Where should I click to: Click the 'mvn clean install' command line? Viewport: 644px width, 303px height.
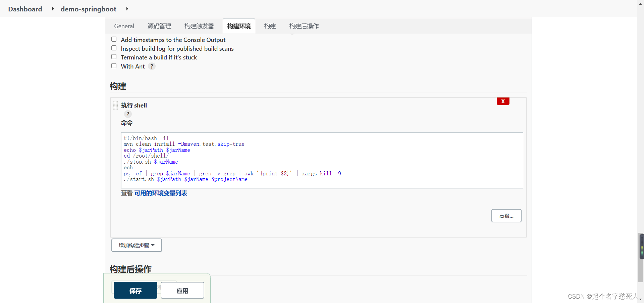click(x=184, y=144)
